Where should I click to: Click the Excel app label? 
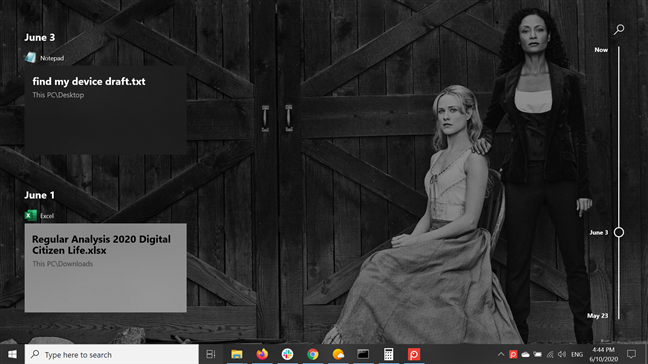click(x=47, y=216)
